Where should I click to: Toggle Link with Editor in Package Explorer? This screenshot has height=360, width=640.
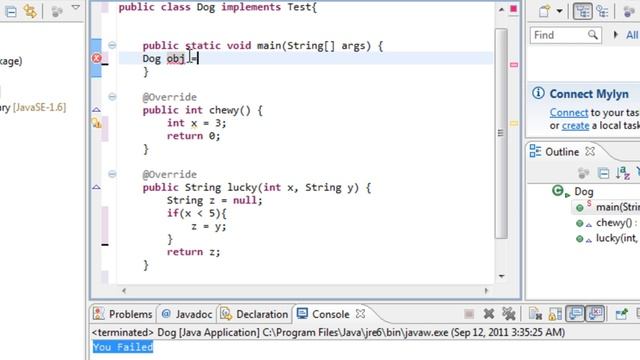(30, 11)
